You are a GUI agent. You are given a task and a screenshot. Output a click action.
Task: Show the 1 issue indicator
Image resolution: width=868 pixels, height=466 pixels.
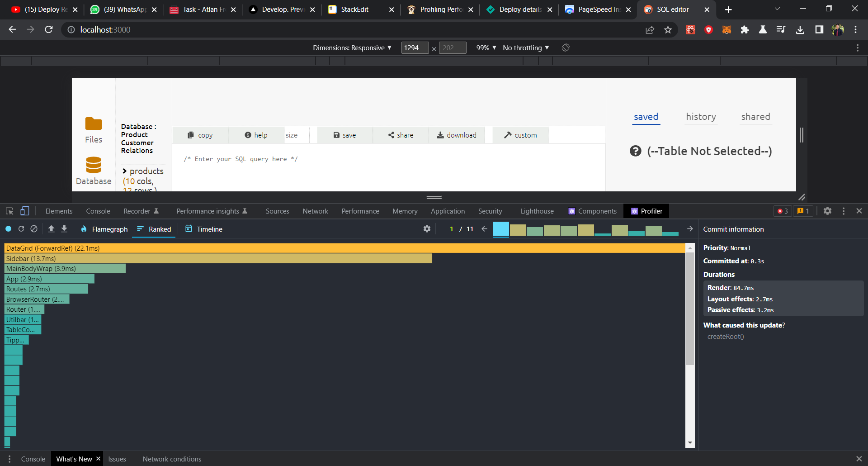point(803,211)
